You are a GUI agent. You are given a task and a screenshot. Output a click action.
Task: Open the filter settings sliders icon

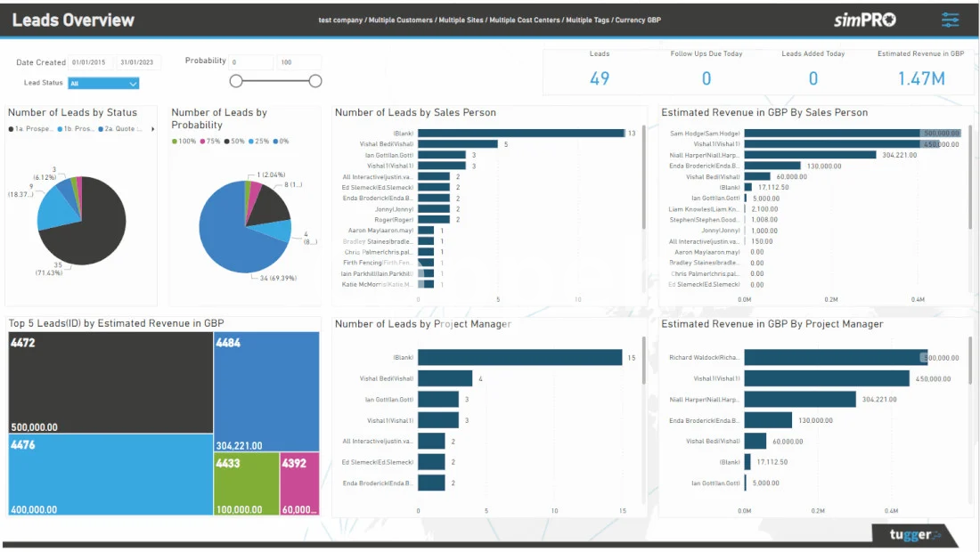click(951, 20)
